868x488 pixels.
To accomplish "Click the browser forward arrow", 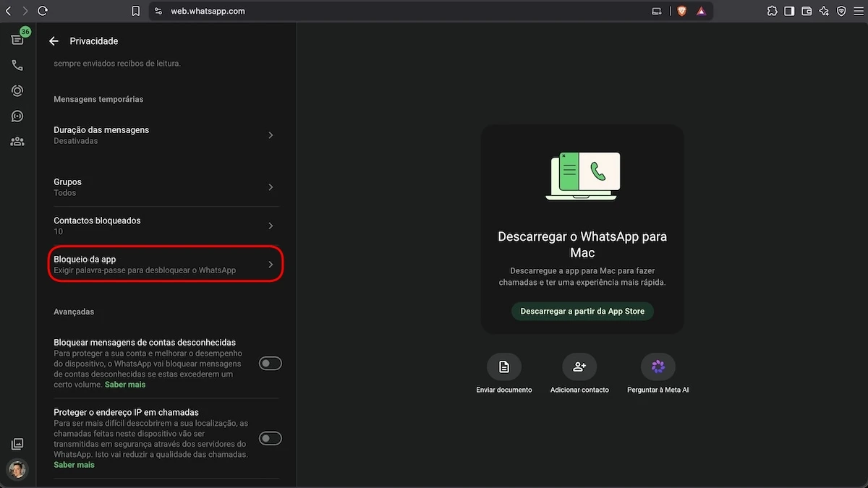I will [25, 11].
